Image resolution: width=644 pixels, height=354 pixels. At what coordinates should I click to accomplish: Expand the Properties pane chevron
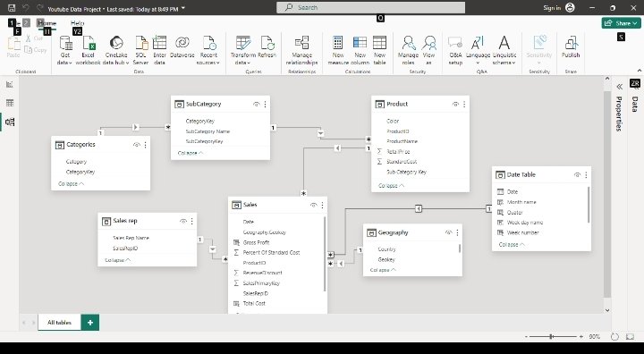619,87
